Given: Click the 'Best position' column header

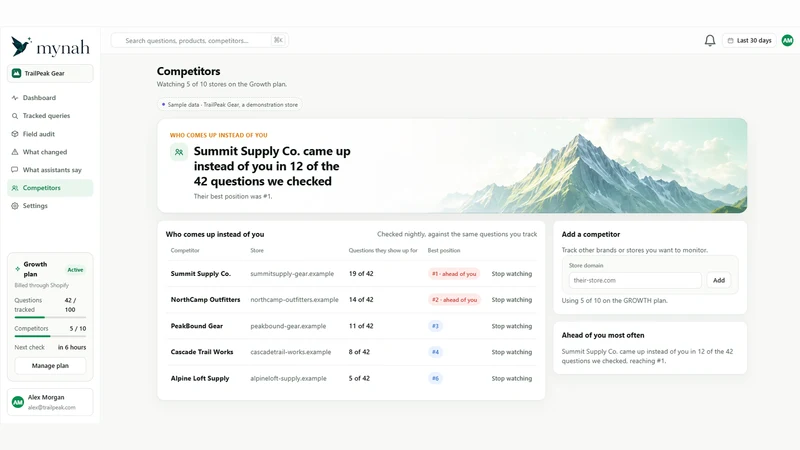Looking at the screenshot, I should (443, 251).
